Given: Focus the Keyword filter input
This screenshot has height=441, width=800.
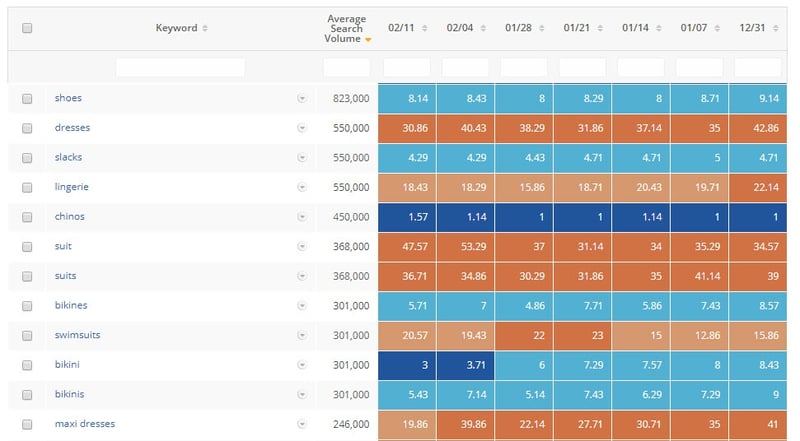Looking at the screenshot, I should pos(180,67).
